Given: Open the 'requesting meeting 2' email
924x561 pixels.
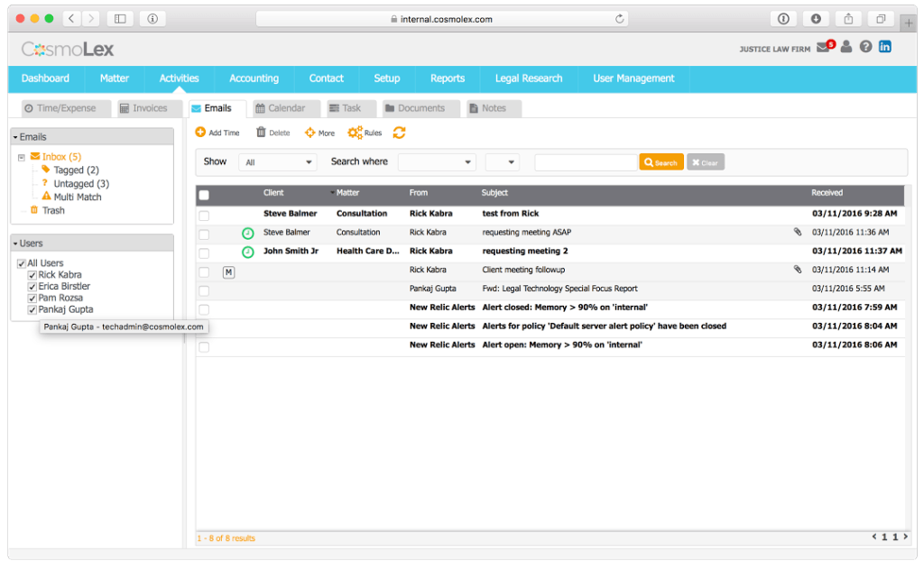Looking at the screenshot, I should [x=525, y=251].
